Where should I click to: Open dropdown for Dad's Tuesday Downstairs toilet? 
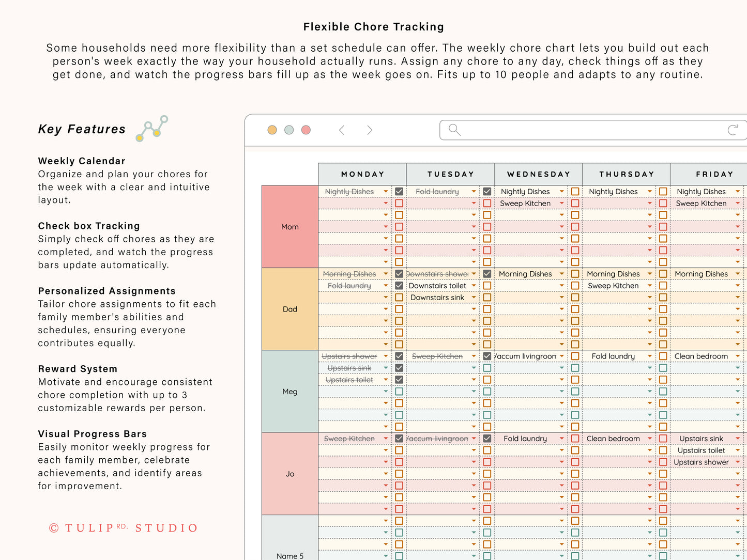click(474, 286)
